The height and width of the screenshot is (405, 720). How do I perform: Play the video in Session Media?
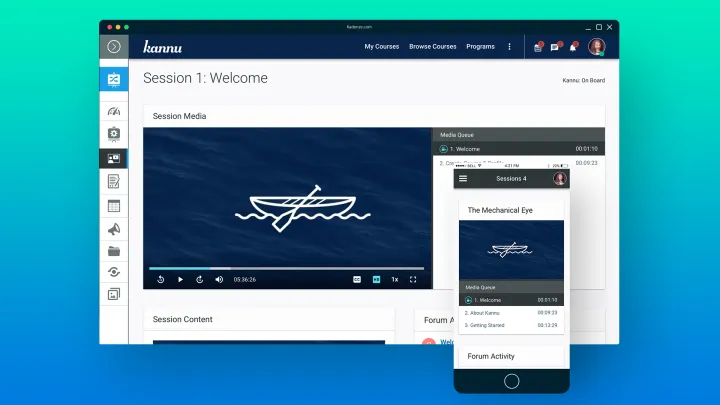pyautogui.click(x=180, y=279)
